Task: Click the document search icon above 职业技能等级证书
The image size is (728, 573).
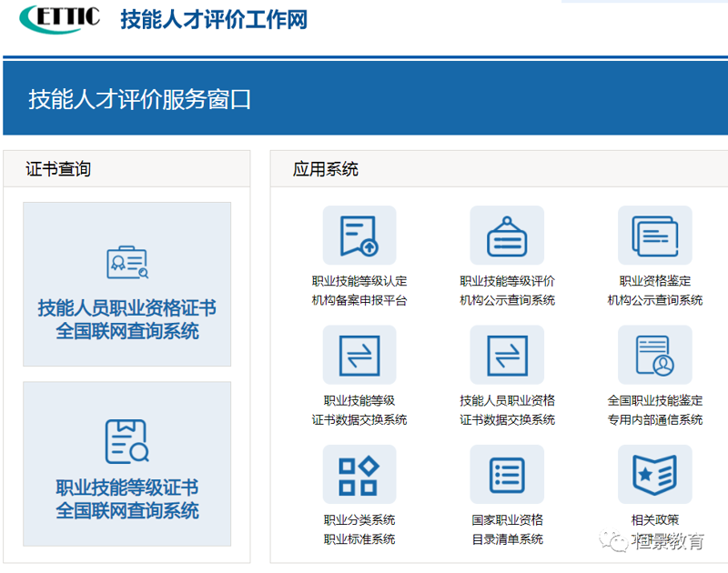Action: 127,441
